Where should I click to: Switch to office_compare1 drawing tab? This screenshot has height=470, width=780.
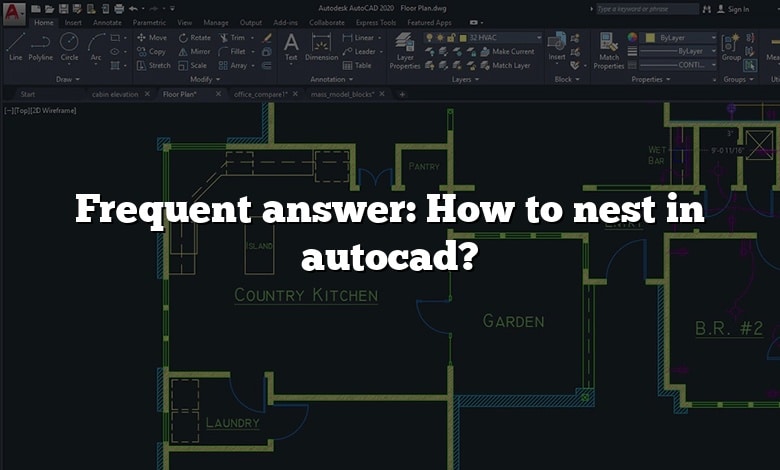click(x=261, y=94)
